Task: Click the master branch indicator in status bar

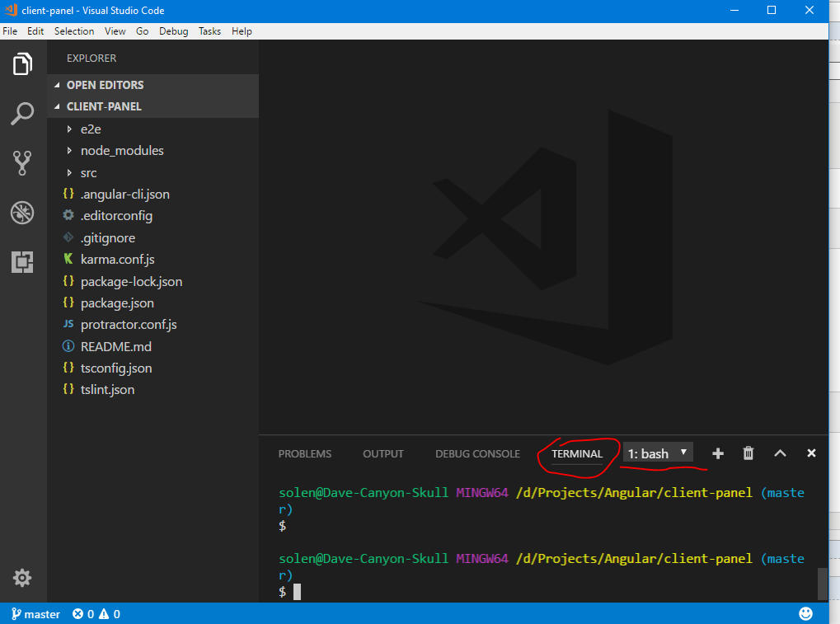Action: pos(36,614)
